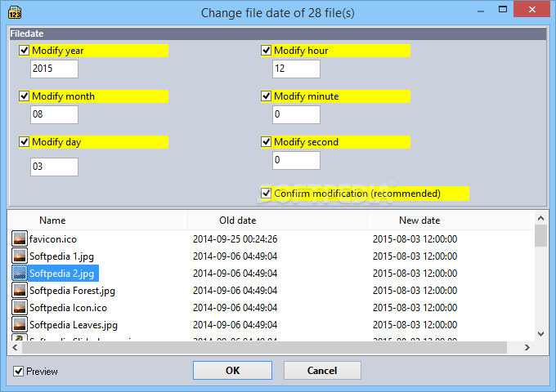556x392 pixels.
Task: Click the minute input field
Action: tap(296, 114)
